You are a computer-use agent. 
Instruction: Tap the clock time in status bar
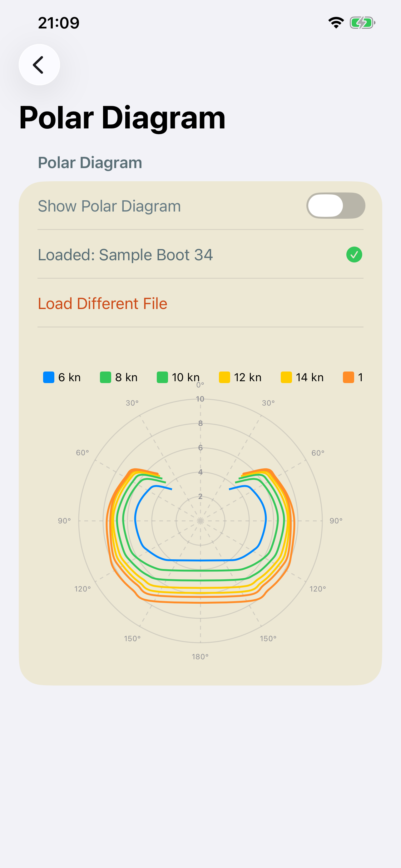59,23
